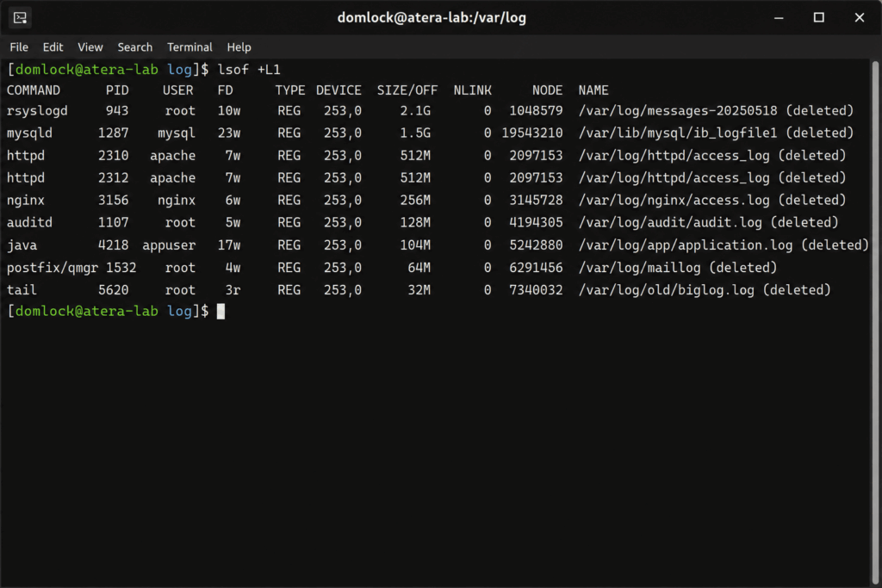Viewport: 882px width, 588px height.
Task: Click PID value 943
Action: tap(117, 111)
